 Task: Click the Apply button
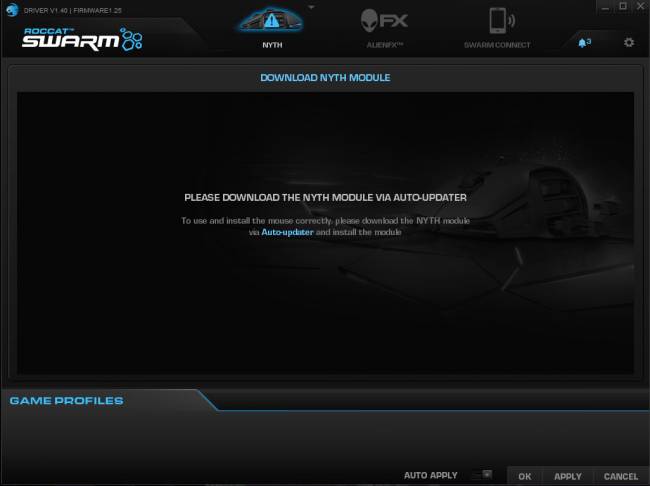tap(567, 476)
